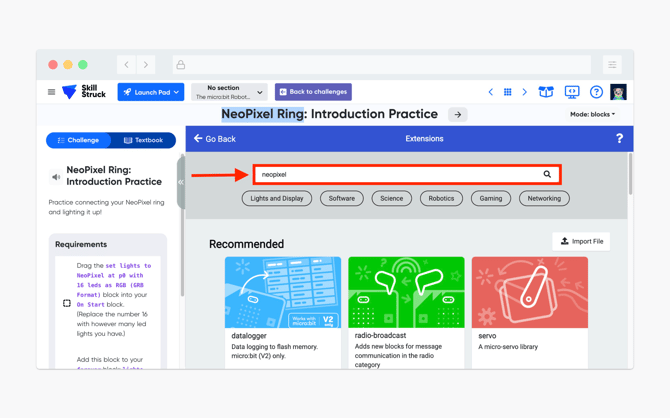Open the servo extension card
Image resolution: width=670 pixels, height=418 pixels.
click(x=530, y=312)
